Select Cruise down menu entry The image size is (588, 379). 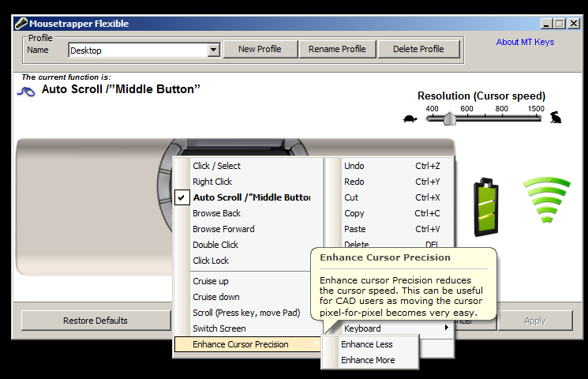(x=243, y=297)
